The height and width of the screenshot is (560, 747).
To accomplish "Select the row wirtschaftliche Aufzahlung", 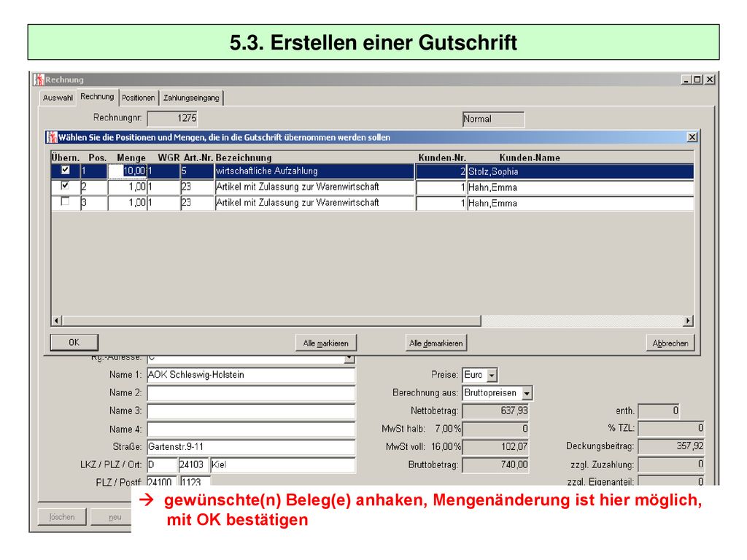I will 372,171.
